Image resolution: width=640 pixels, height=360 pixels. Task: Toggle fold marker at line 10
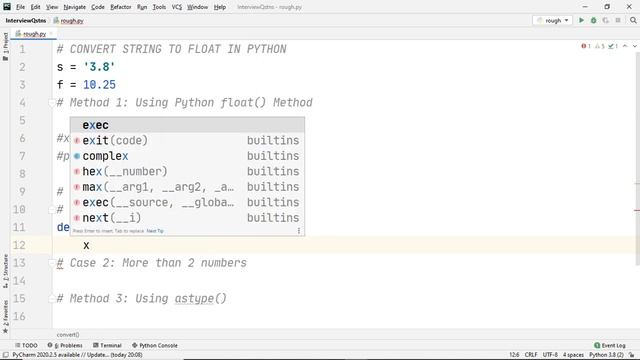pyautogui.click(x=52, y=210)
